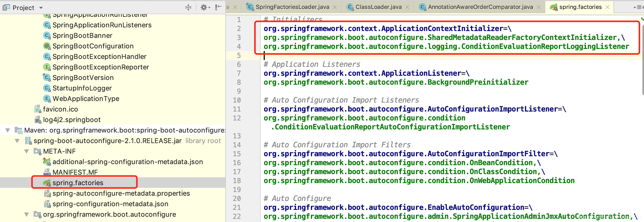This screenshot has height=222, width=644.
Task: Select the META-INF folder row
Action: click(113, 151)
